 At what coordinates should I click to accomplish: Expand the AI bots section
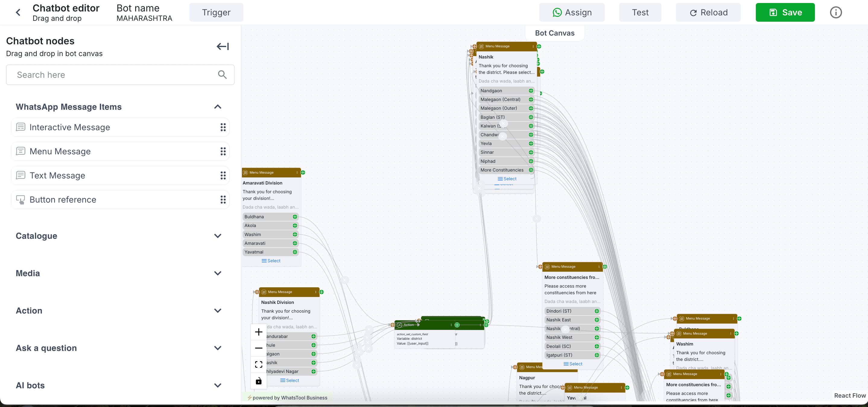[x=218, y=385]
